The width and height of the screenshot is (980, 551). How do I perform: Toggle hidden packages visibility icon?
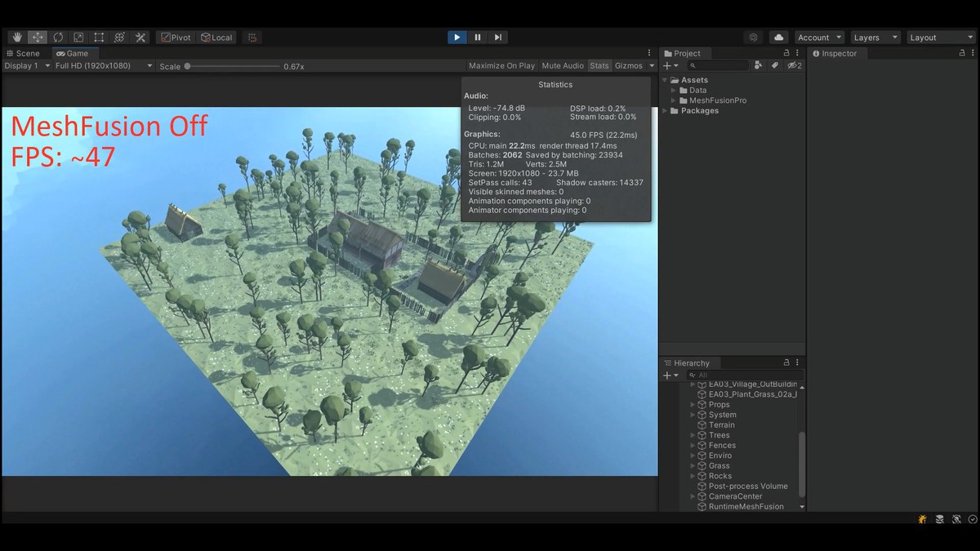[x=794, y=65]
